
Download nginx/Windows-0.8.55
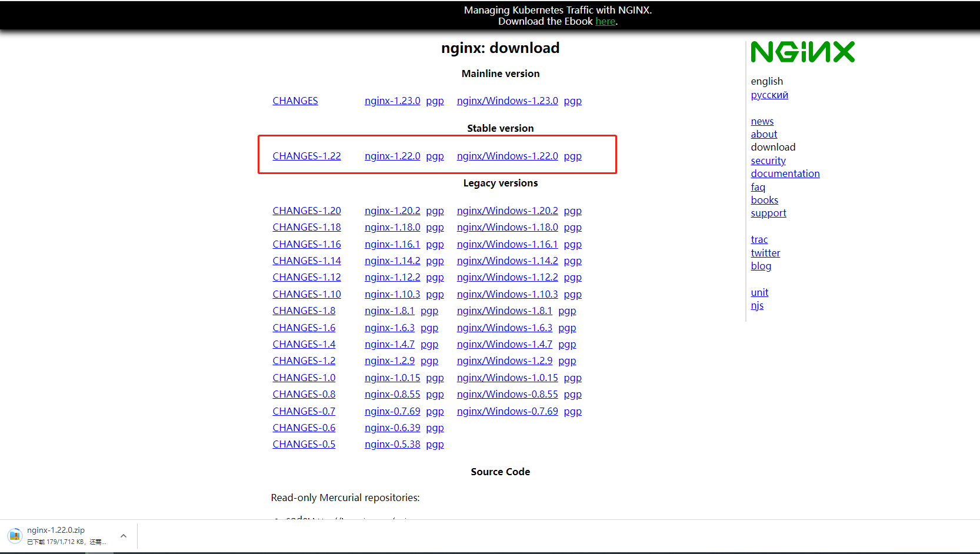(x=508, y=394)
